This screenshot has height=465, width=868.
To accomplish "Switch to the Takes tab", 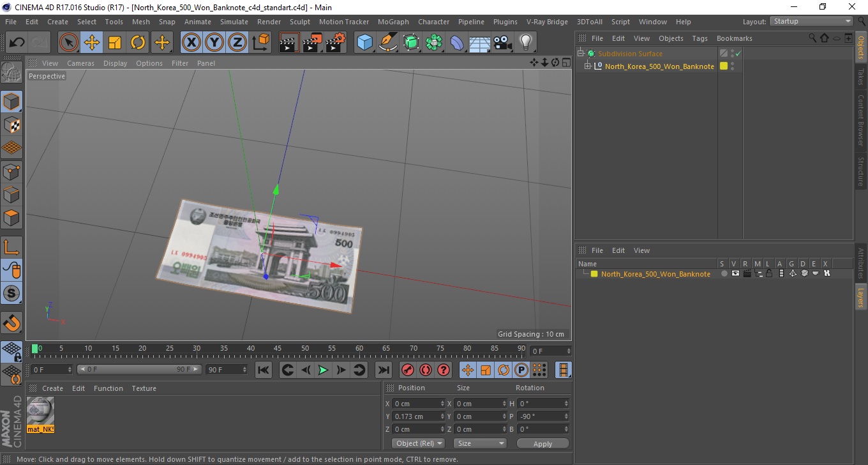I will 861,76.
